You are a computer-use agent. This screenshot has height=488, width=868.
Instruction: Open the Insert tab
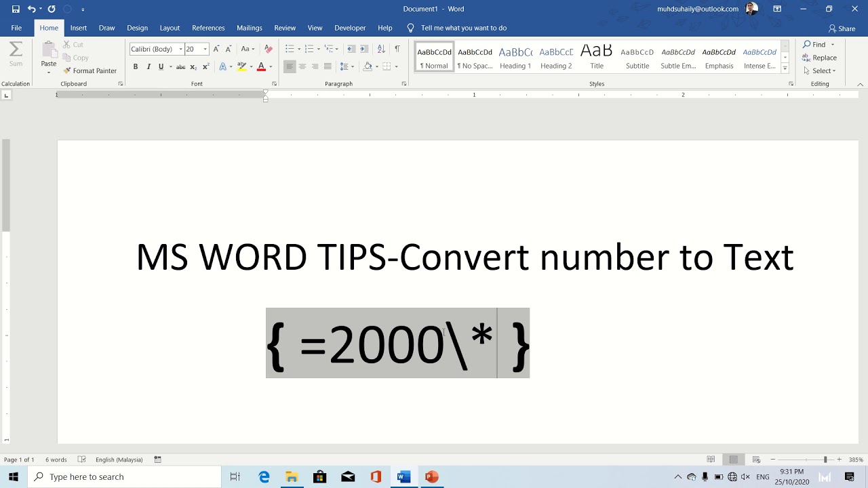tap(79, 28)
